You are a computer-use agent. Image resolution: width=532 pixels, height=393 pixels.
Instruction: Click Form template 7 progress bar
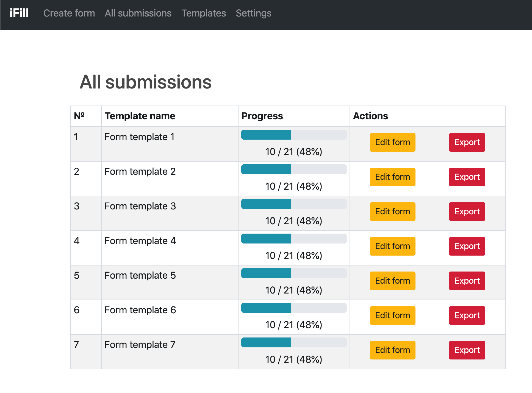[x=293, y=342]
